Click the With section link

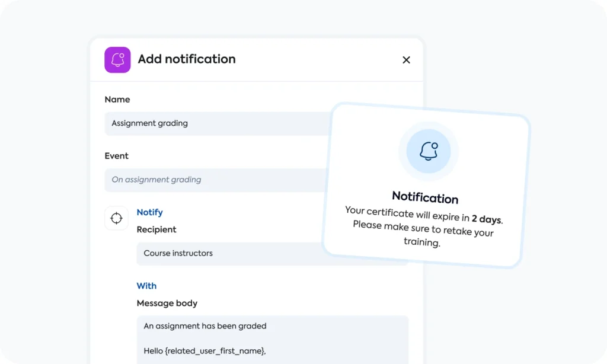(x=146, y=286)
